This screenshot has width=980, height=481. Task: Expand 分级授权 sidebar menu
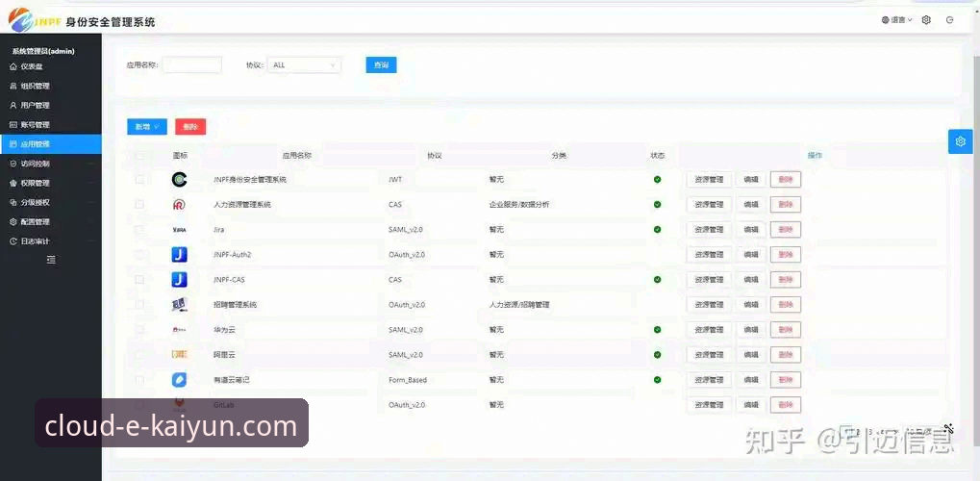pyautogui.click(x=51, y=202)
